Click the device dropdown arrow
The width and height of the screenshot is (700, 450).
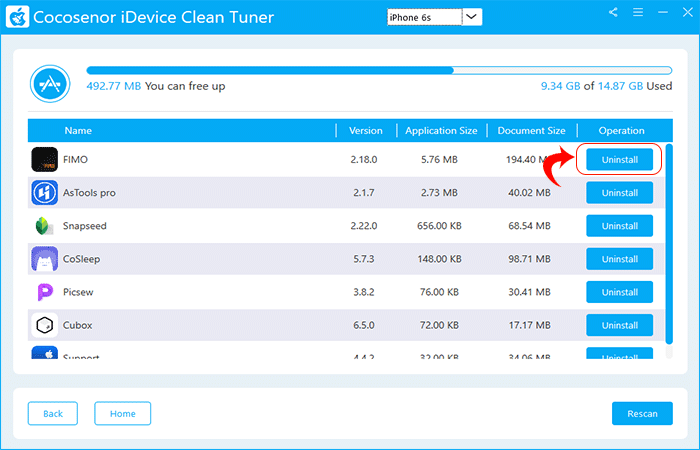[x=471, y=17]
